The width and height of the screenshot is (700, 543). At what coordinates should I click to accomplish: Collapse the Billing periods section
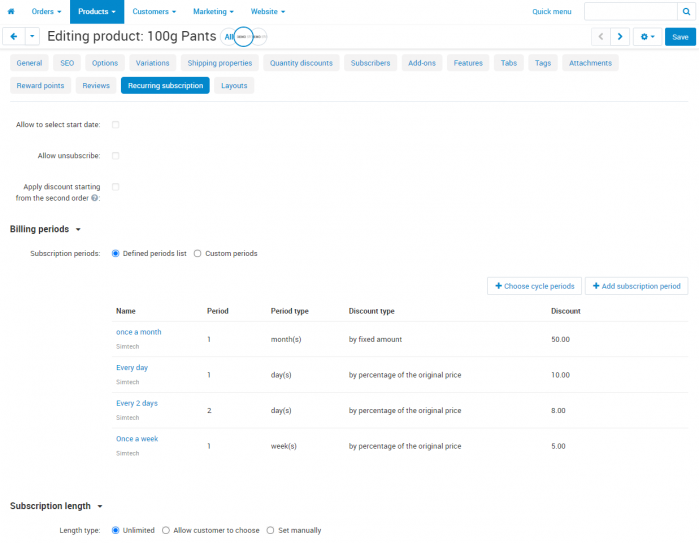pos(45,229)
